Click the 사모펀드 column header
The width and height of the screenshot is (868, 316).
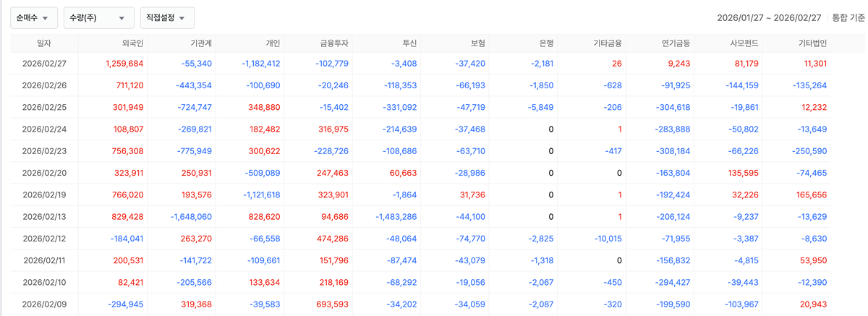(744, 43)
